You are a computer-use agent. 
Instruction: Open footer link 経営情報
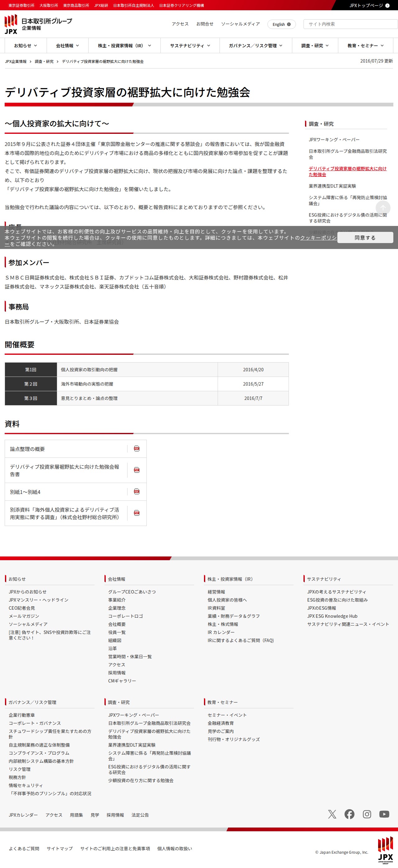[x=216, y=592]
